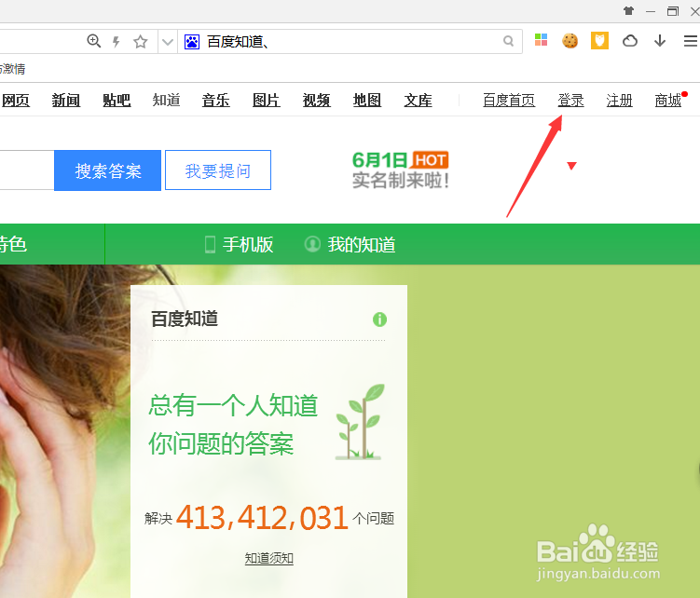
Task: Click the 登录 login link
Action: click(x=571, y=100)
